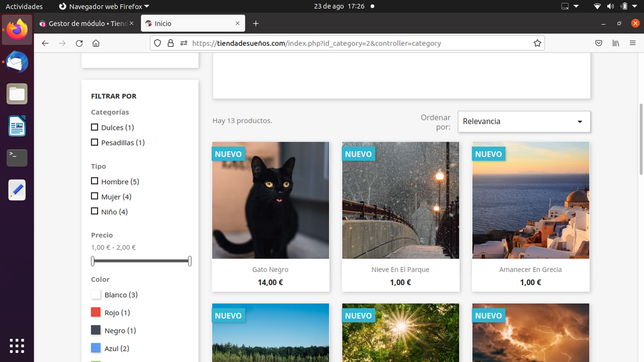The height and width of the screenshot is (362, 644).
Task: Click the left price slider handle
Action: [x=93, y=261]
